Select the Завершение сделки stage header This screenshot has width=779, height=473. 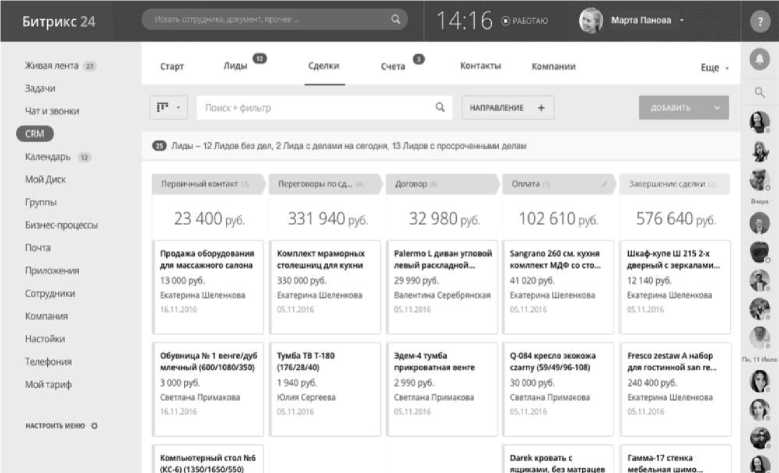click(x=675, y=184)
